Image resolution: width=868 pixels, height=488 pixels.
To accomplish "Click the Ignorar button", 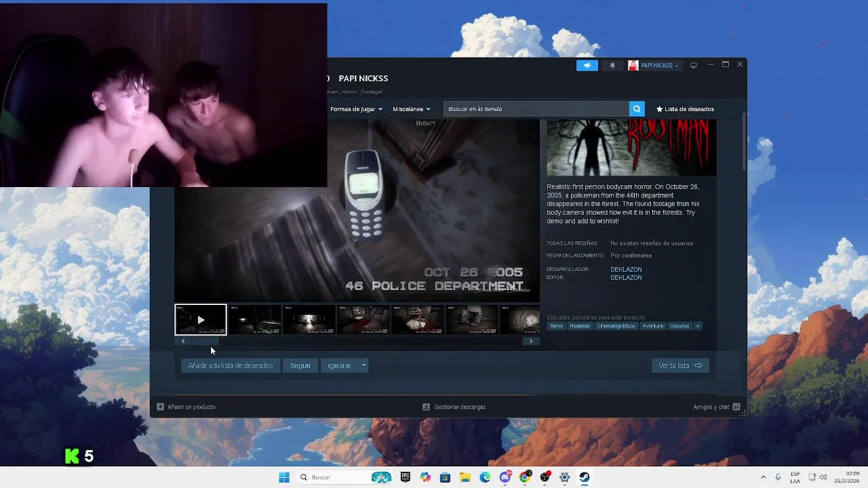I will pyautogui.click(x=339, y=365).
